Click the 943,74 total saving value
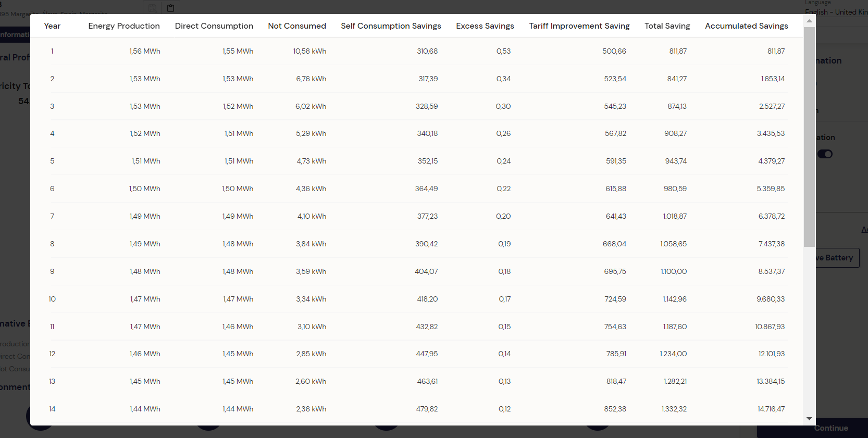Screen dimensions: 868x438 [x=676, y=161]
